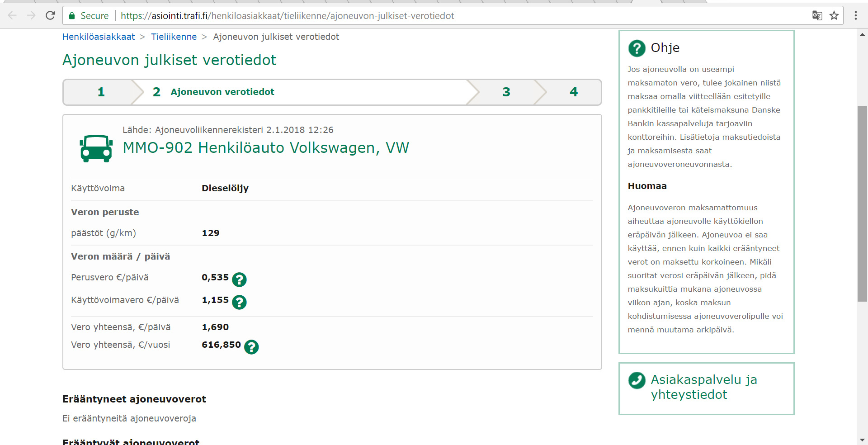868x445 pixels.
Task: Click the Ohje question mark icon
Action: tap(637, 48)
